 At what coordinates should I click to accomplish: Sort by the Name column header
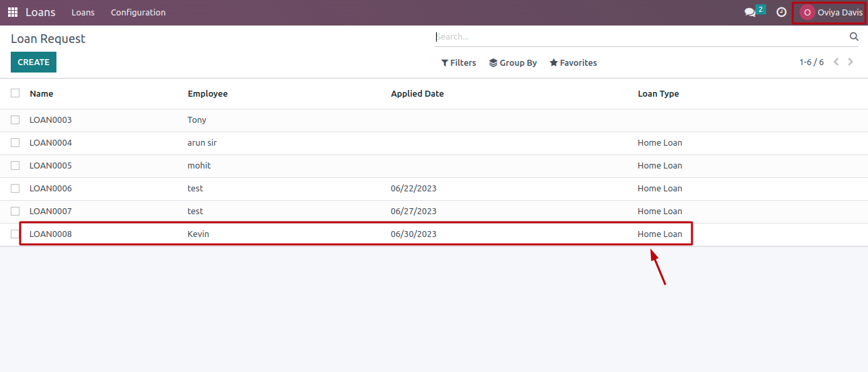tap(42, 93)
